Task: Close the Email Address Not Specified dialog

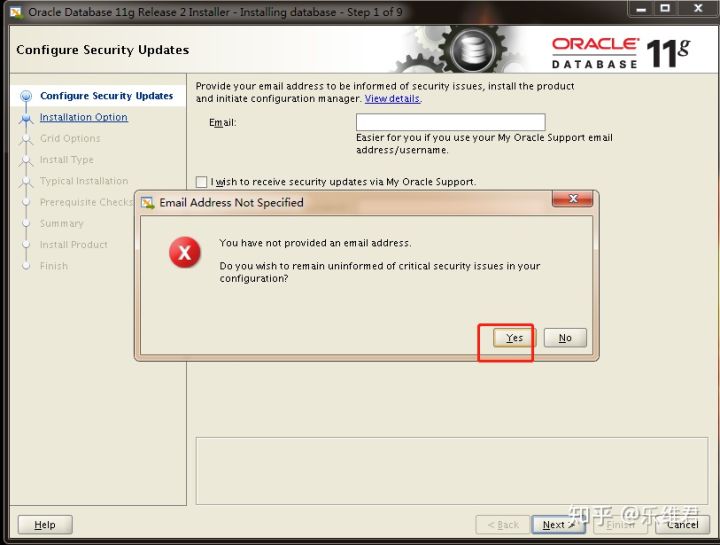Action: click(x=573, y=199)
